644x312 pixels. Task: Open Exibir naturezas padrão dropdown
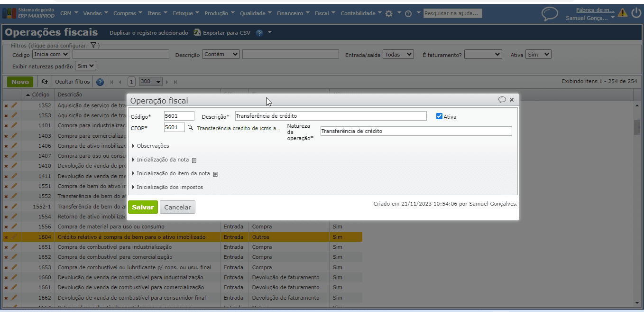(x=86, y=66)
